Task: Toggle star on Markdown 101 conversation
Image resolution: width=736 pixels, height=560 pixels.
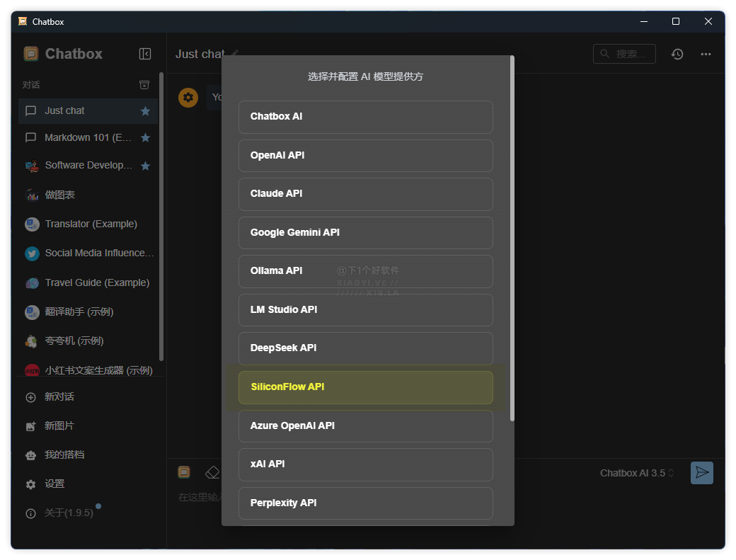Action: 145,138
